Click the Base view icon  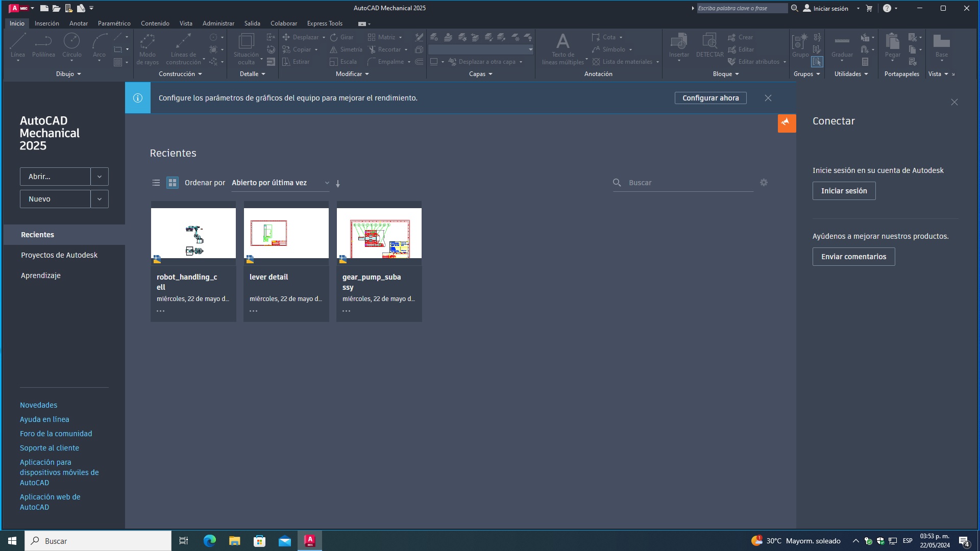[941, 46]
